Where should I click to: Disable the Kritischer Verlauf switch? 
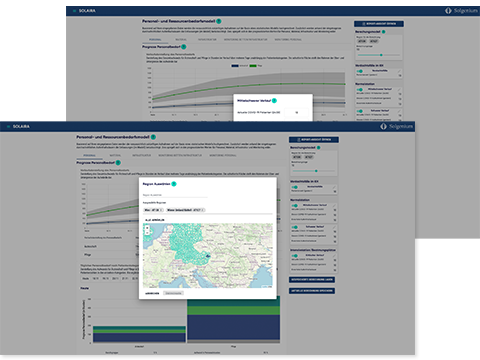295,256
